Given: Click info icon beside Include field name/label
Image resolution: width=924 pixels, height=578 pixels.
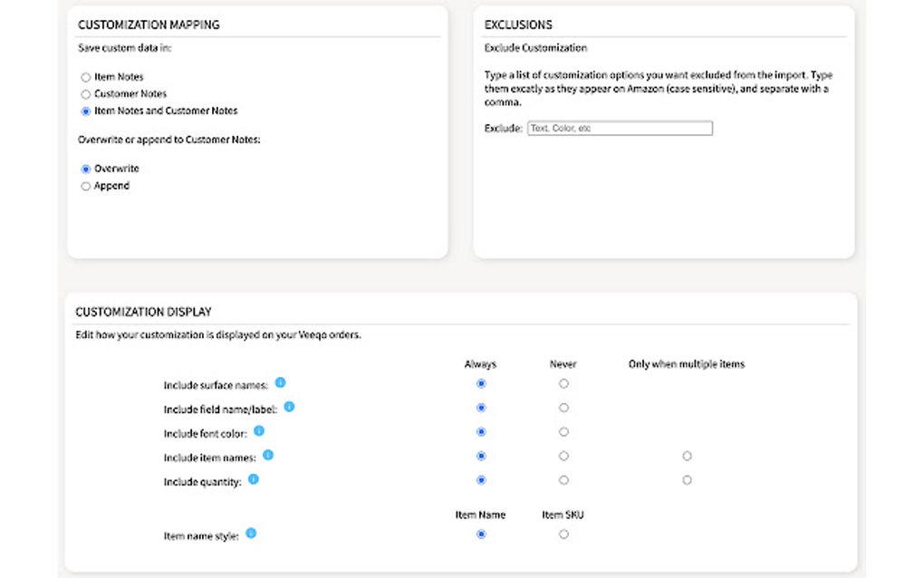Looking at the screenshot, I should point(289,407).
